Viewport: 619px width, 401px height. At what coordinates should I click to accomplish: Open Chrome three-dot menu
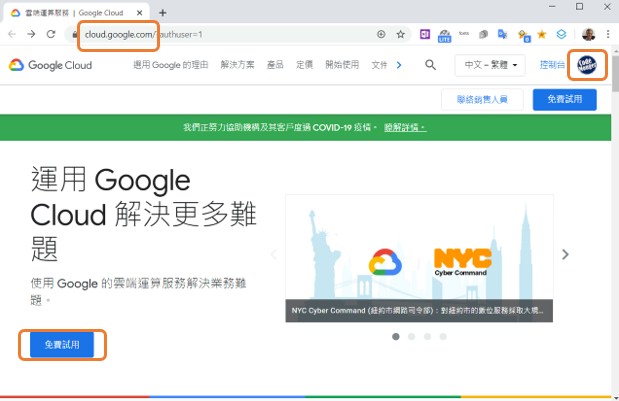[608, 34]
